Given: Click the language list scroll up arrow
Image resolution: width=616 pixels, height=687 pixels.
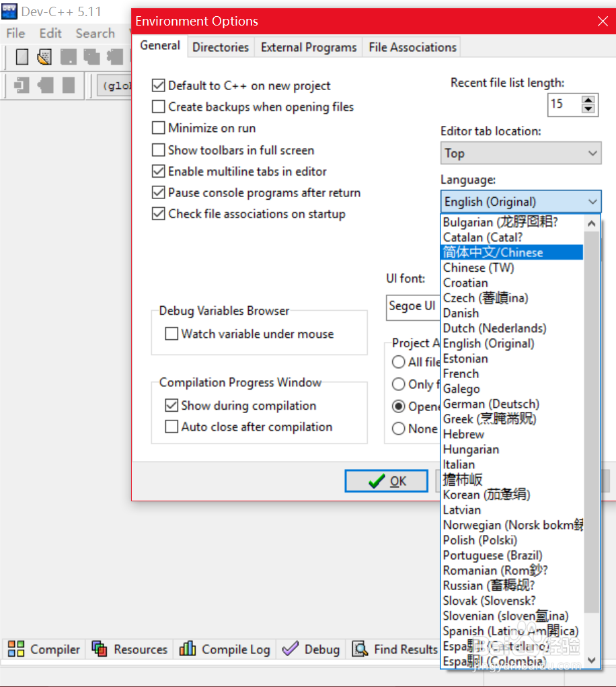Looking at the screenshot, I should (x=592, y=223).
